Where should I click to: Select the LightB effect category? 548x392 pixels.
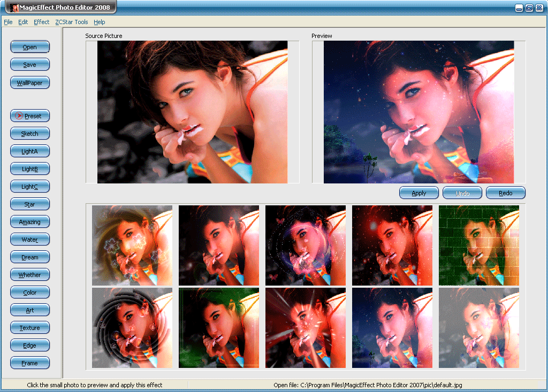tap(30, 169)
